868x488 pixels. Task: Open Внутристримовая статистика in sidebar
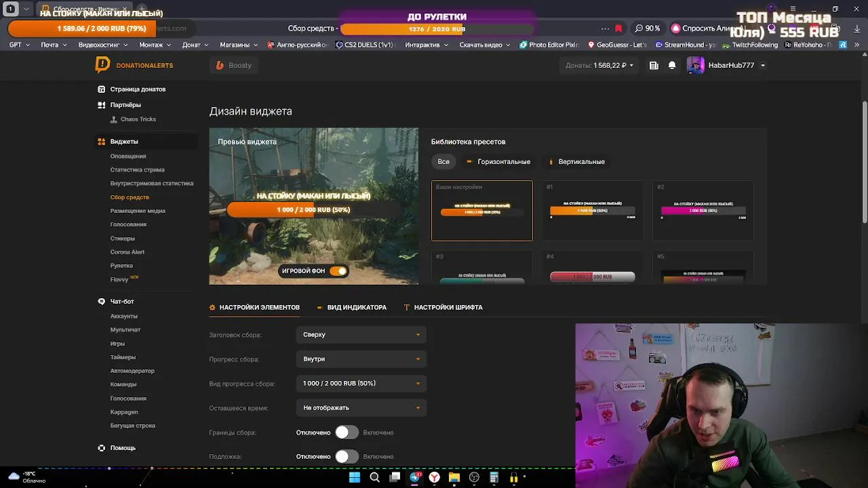[152, 183]
